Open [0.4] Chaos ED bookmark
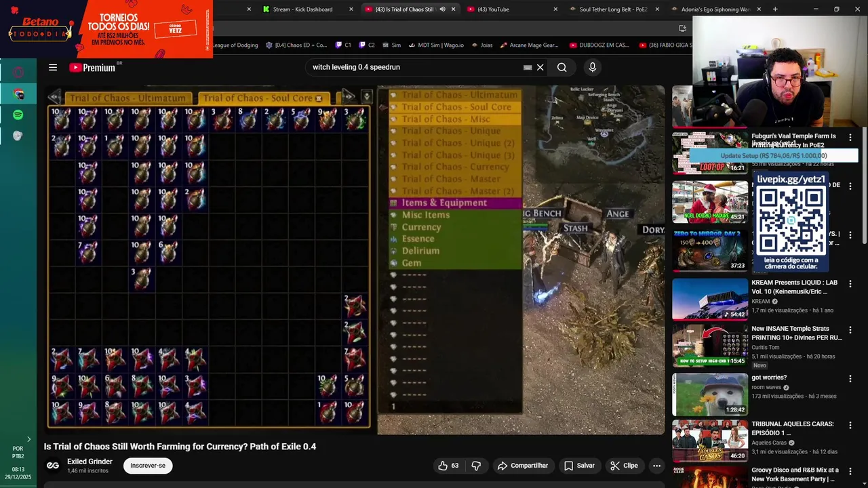 coord(296,45)
